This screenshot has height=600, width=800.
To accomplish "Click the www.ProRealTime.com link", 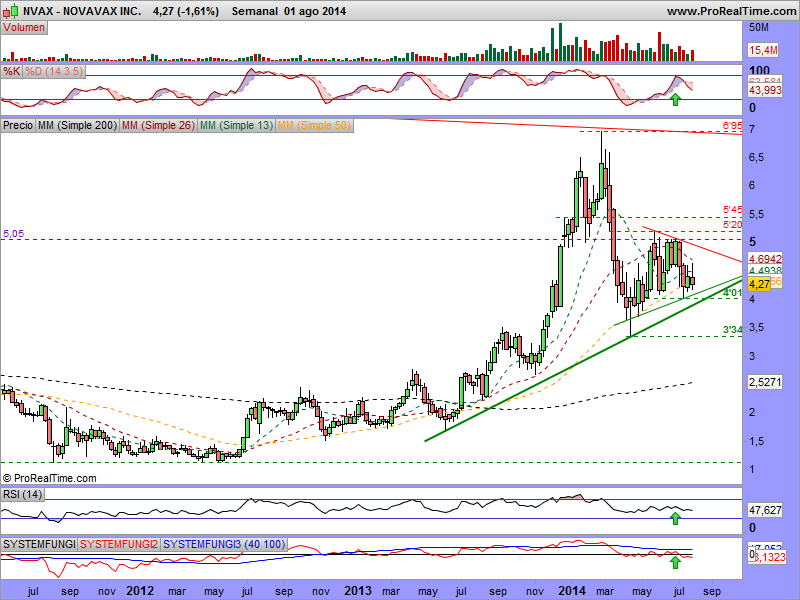I will click(731, 11).
